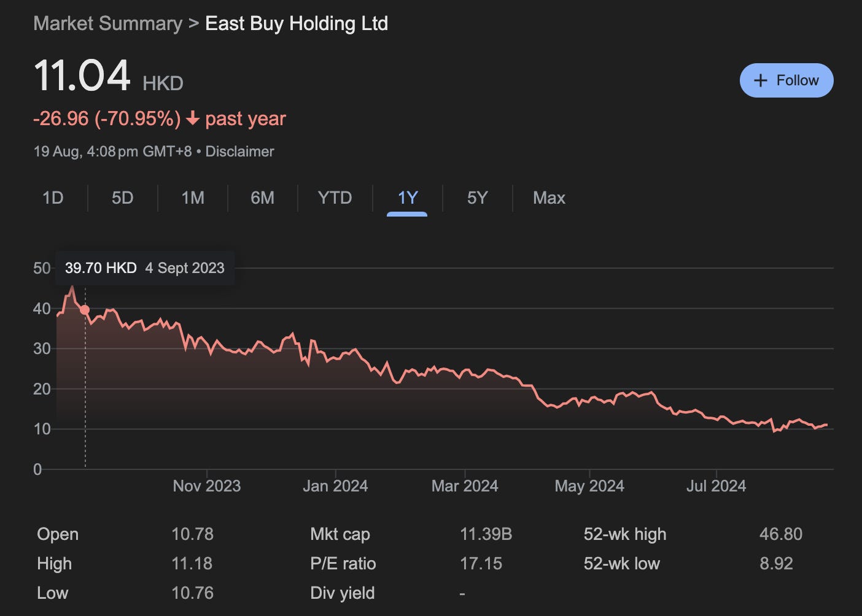Screen dimensions: 862x616
Task: Click the Jan 2024 axis label
Action: (335, 486)
